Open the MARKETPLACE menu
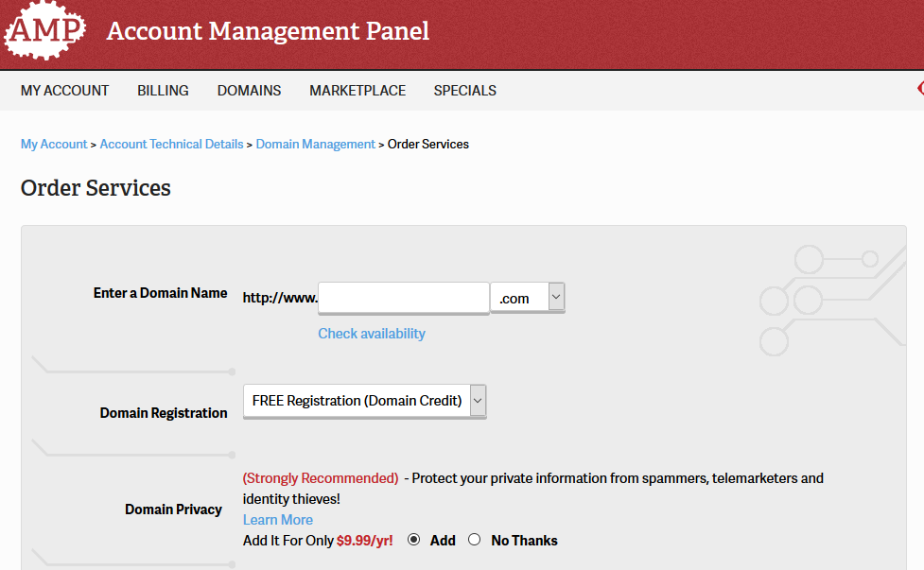This screenshot has height=570, width=924. (x=357, y=91)
